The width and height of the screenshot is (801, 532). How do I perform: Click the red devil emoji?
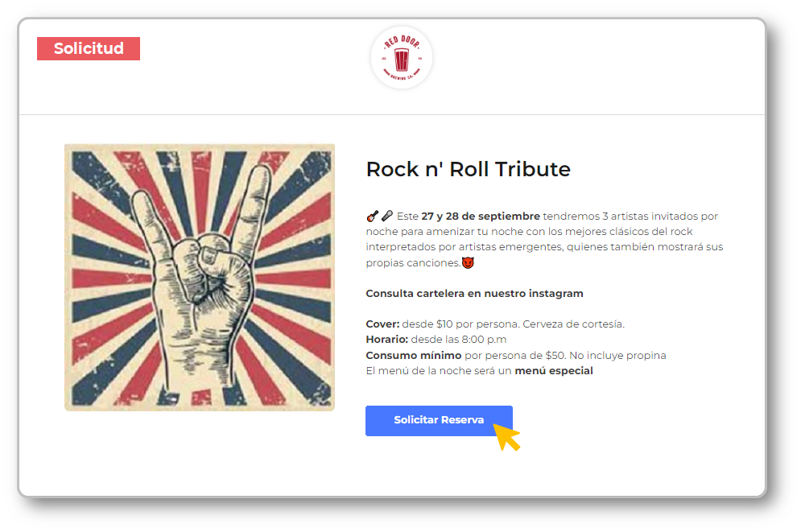(468, 263)
